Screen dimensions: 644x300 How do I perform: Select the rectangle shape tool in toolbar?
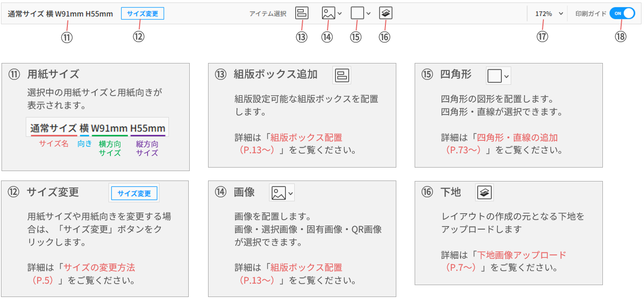[x=357, y=13]
